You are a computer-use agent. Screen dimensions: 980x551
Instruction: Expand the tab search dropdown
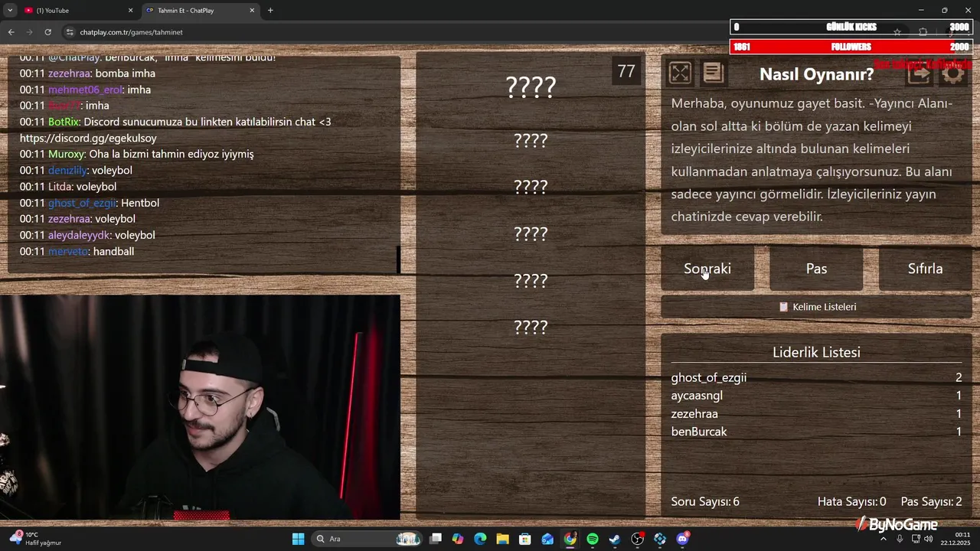tap(10, 10)
